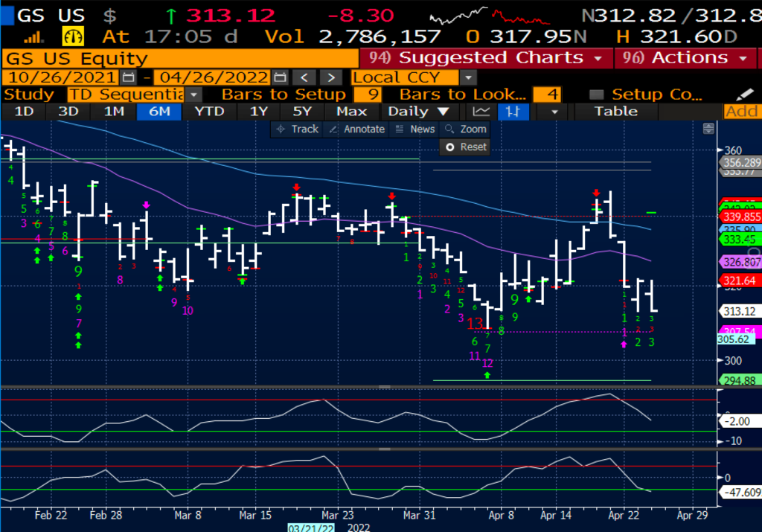The height and width of the screenshot is (532, 762).
Task: Select the 3D range tab
Action: click(68, 112)
